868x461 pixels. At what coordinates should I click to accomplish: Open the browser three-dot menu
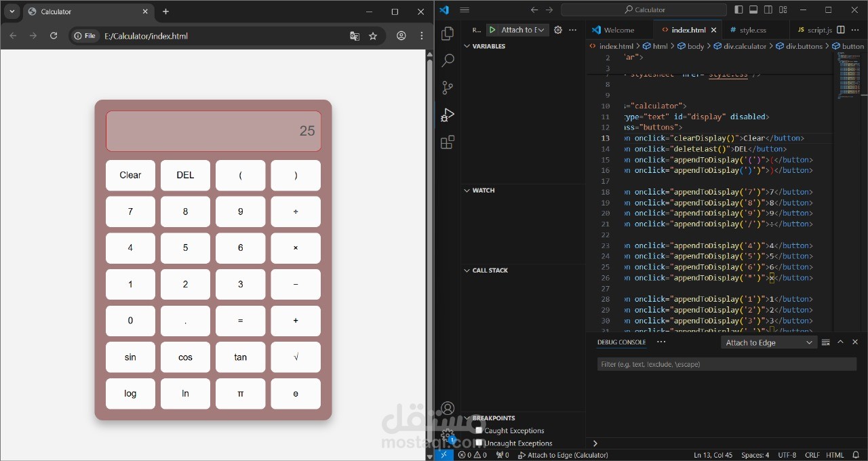click(422, 36)
